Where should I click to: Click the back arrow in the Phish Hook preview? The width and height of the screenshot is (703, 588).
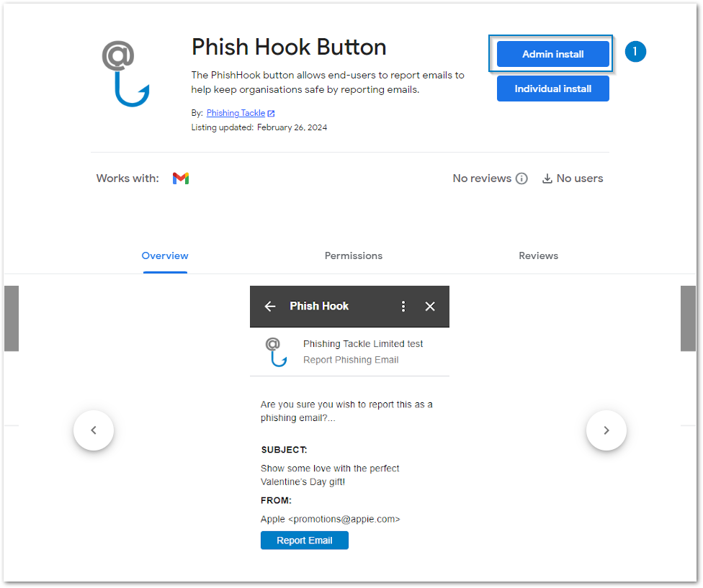pos(269,306)
